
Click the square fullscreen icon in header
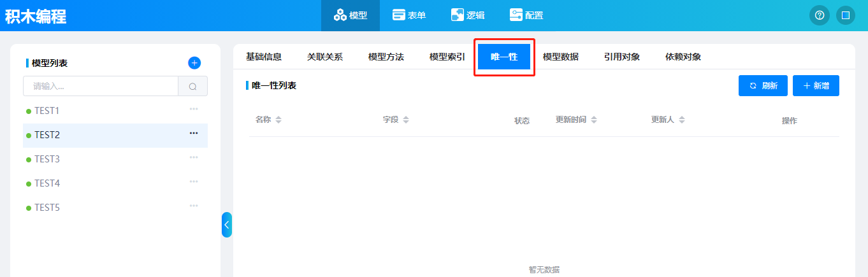(846, 15)
